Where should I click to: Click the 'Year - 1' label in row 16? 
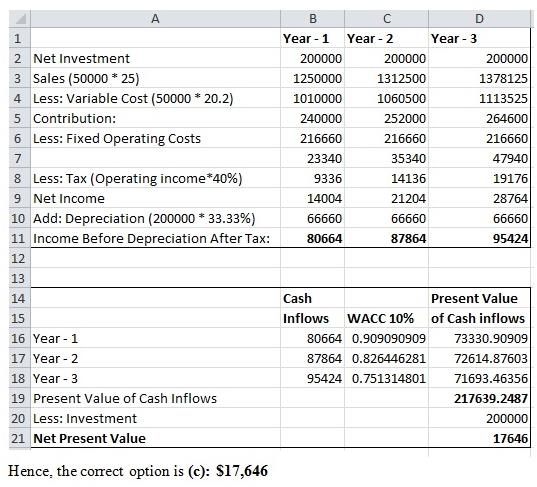coord(155,338)
